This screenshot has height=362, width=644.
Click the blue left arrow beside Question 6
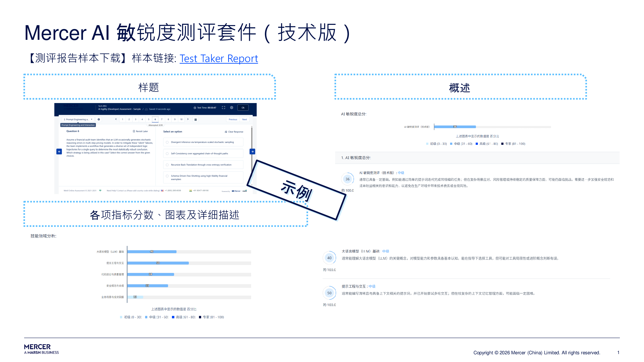[59, 152]
